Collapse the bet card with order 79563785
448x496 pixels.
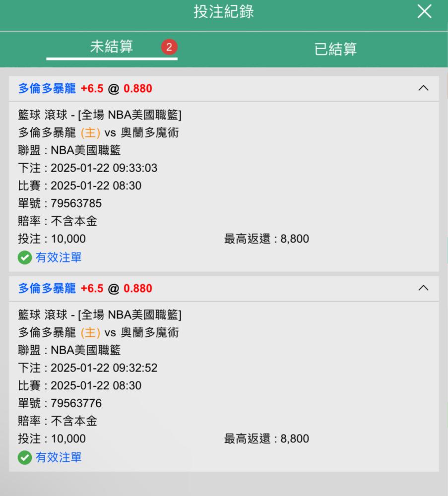point(423,88)
